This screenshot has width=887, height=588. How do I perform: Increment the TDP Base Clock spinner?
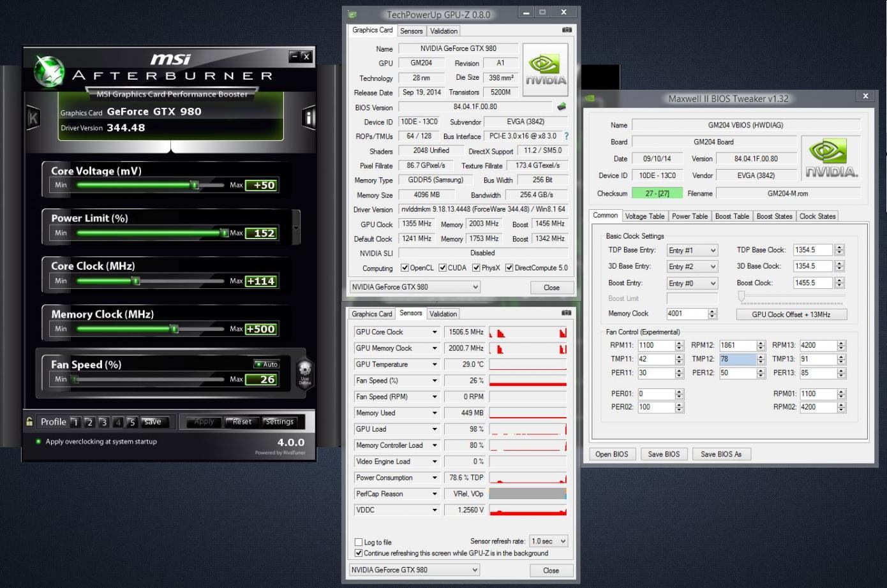840,247
